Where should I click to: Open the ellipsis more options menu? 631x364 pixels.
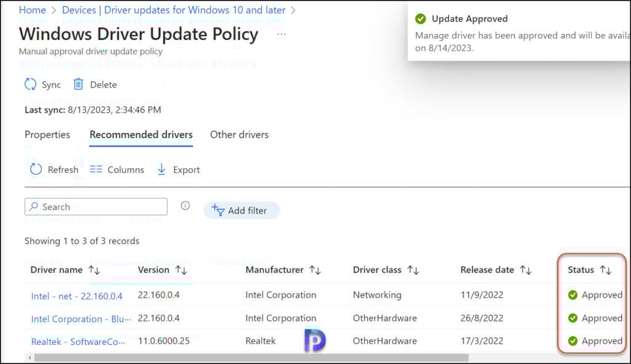point(281,34)
